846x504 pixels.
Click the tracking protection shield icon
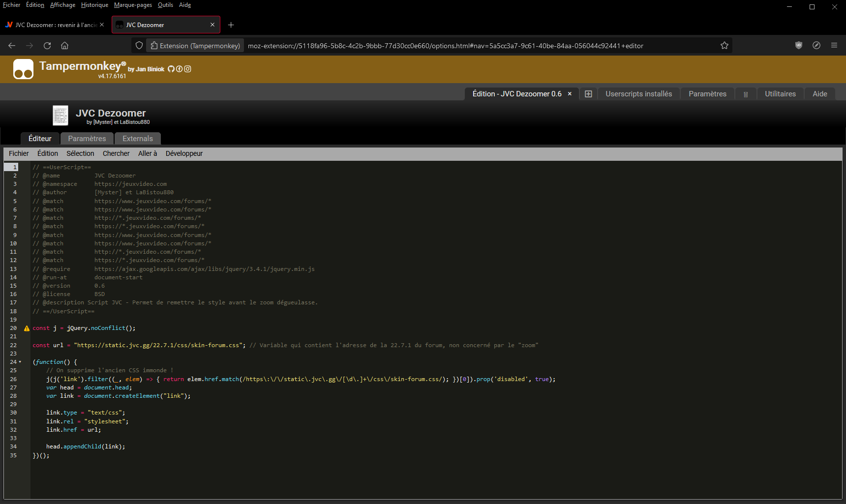139,46
